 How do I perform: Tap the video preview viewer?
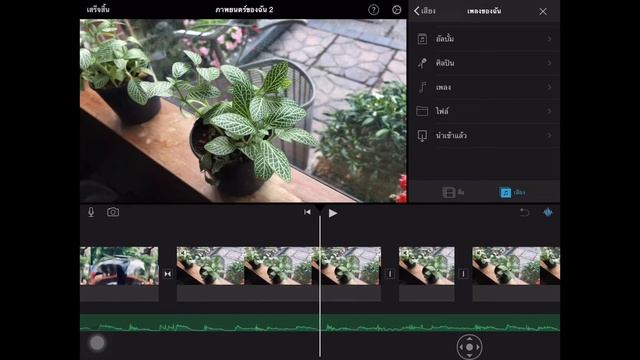pyautogui.click(x=243, y=111)
